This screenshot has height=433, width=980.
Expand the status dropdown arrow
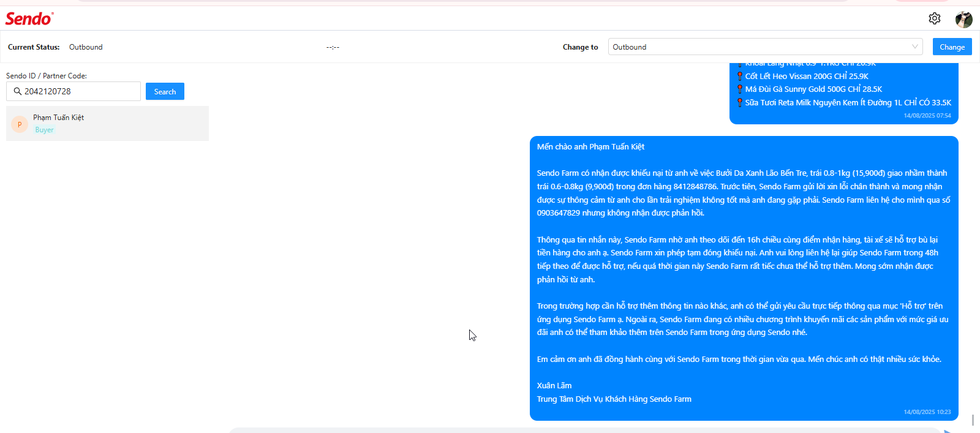click(915, 47)
